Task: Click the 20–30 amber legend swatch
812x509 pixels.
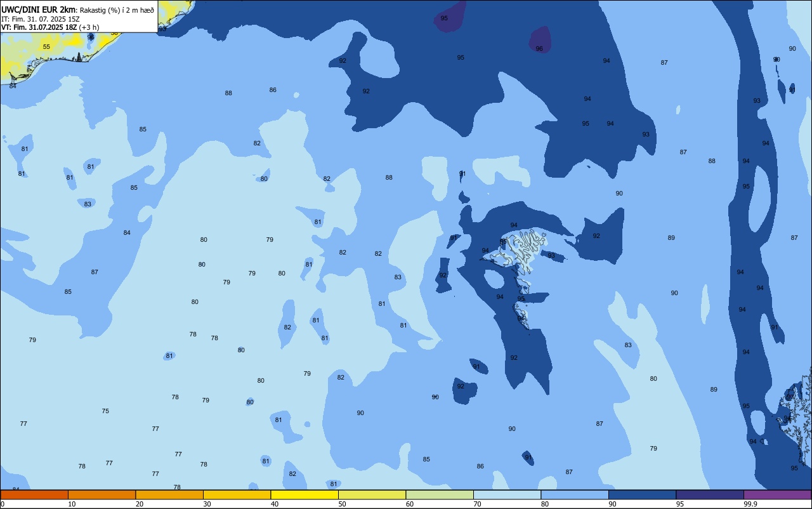Action: 169,494
